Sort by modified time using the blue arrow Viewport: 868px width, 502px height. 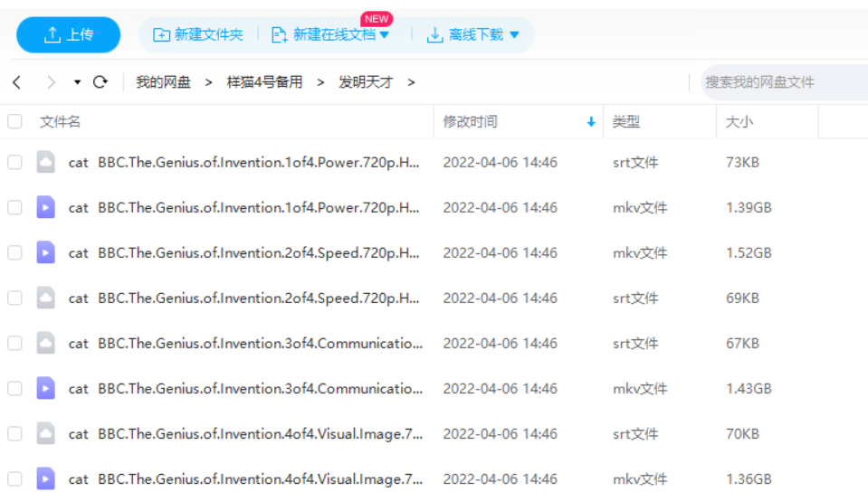coord(591,121)
